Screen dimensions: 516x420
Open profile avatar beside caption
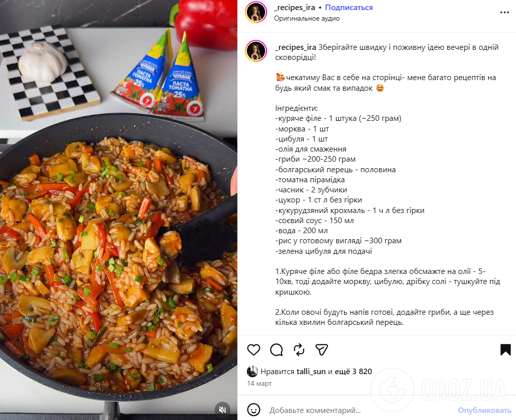tap(256, 51)
